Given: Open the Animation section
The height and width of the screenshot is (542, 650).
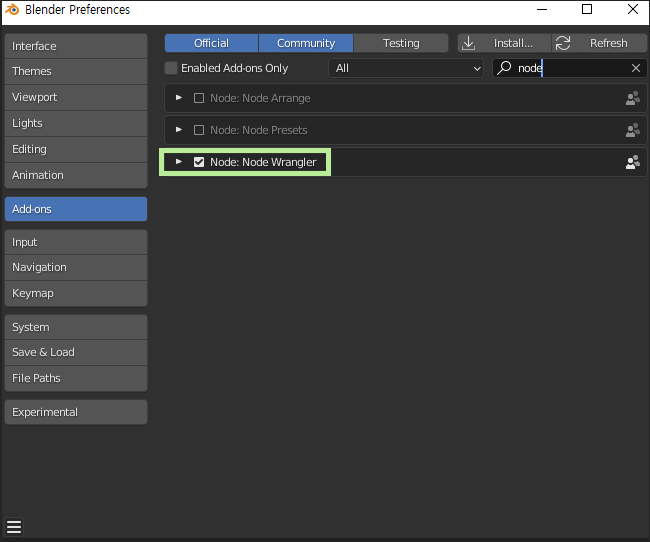Looking at the screenshot, I should (76, 175).
